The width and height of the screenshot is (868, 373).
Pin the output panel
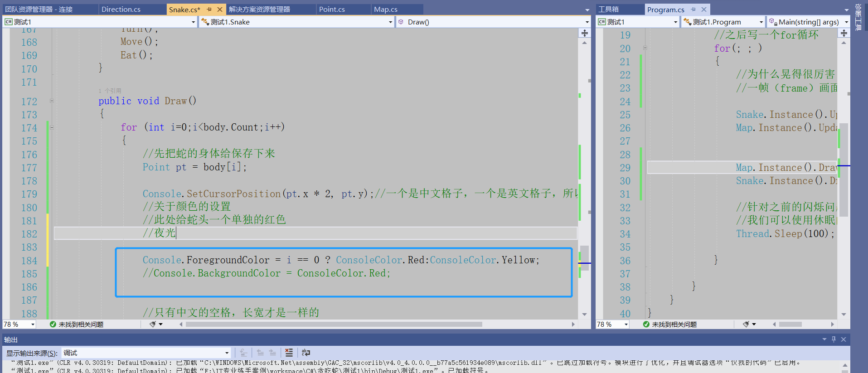[834, 339]
